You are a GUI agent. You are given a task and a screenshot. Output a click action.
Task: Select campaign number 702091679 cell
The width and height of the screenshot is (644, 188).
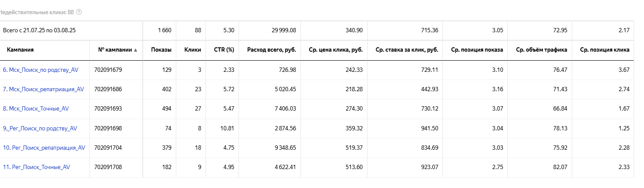108,70
